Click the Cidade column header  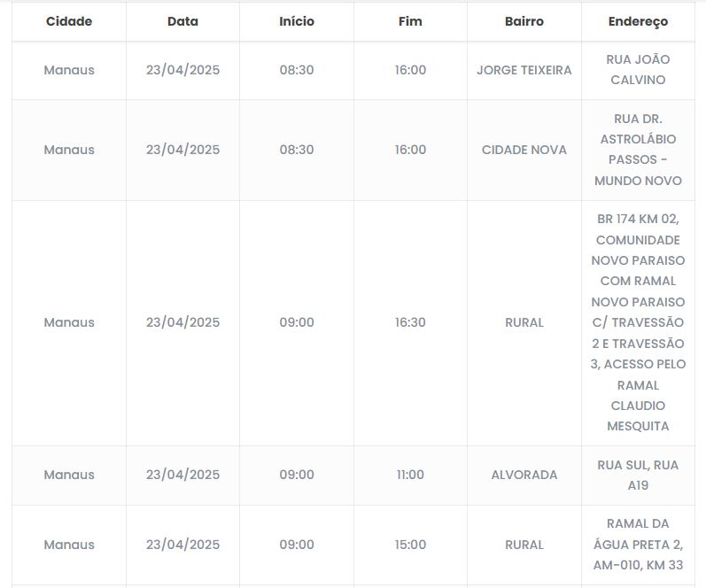[69, 21]
